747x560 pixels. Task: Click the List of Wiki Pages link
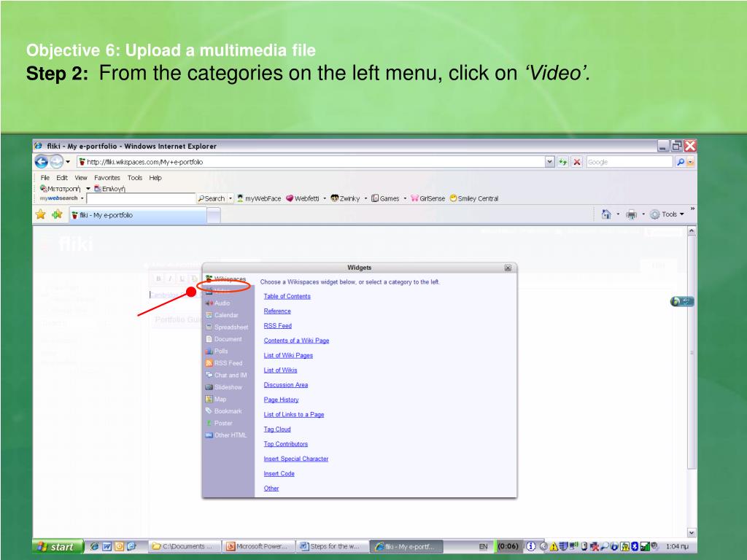(x=288, y=355)
